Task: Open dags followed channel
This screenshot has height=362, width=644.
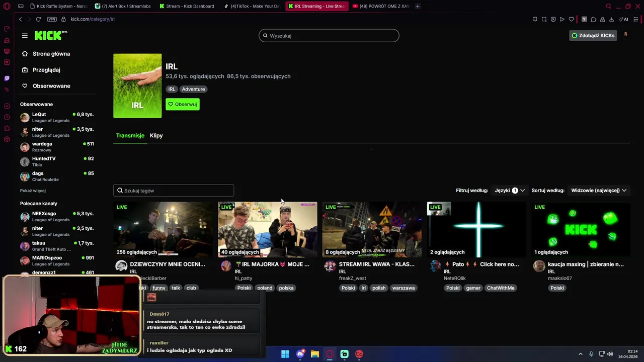Action: tap(57, 176)
